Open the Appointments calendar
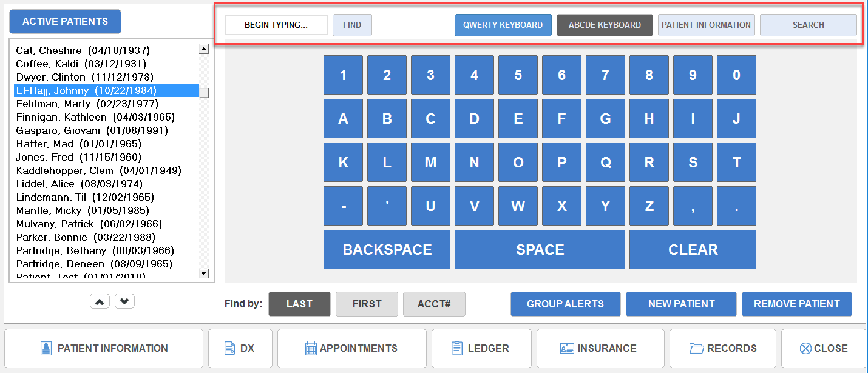This screenshot has width=868, height=373. (351, 348)
